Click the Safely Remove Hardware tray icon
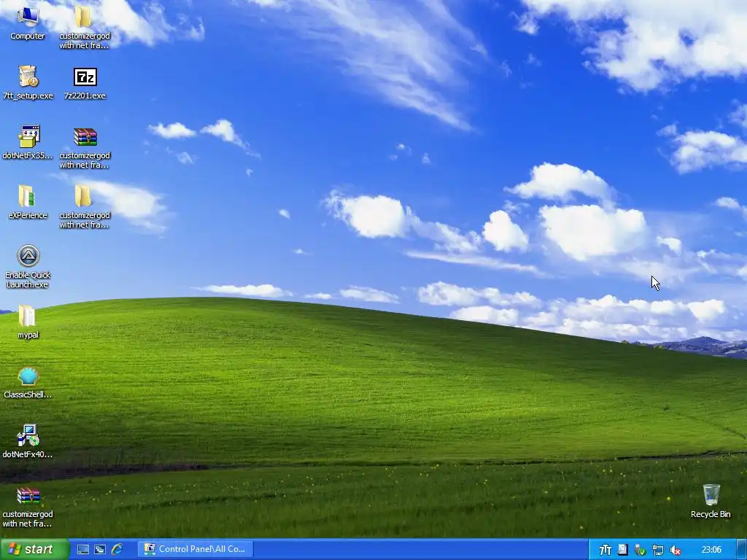747x560 pixels. 640,550
